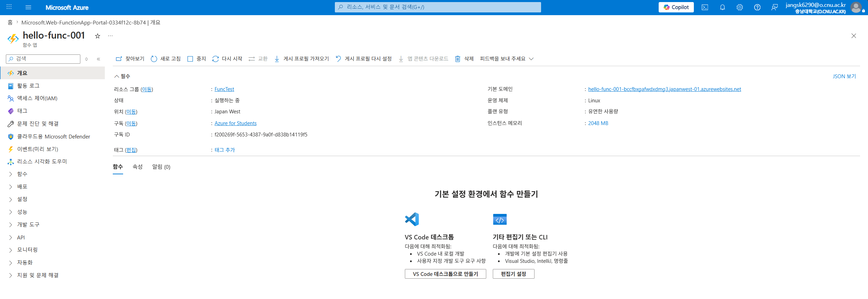The image size is (868, 299).
Task: Open the Azure portal apps grid
Action: click(x=9, y=7)
